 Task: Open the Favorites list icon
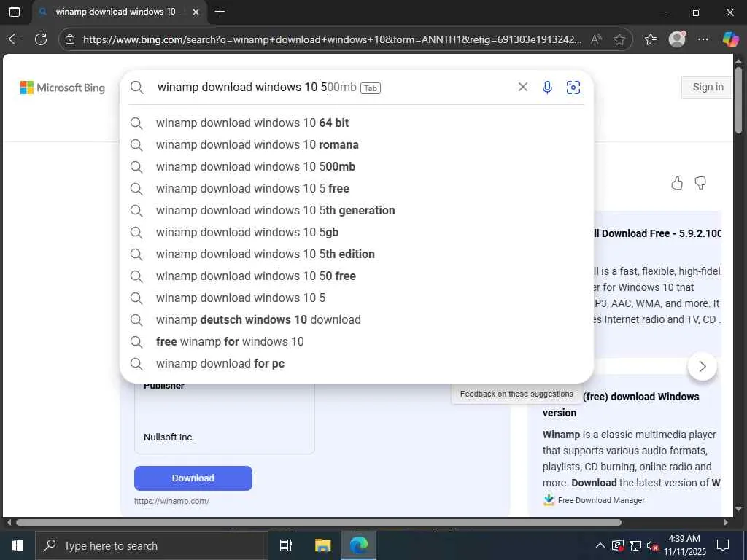pos(651,39)
